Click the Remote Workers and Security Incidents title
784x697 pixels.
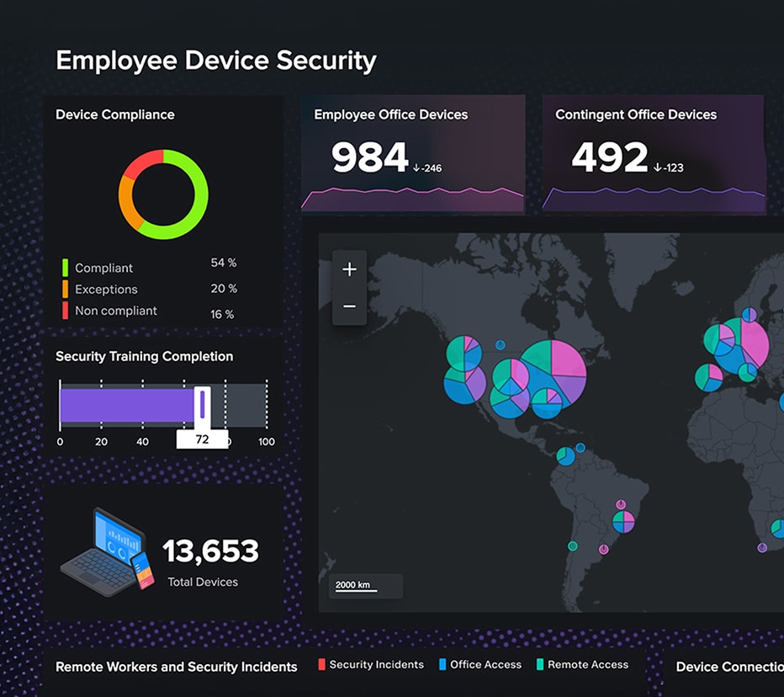pyautogui.click(x=177, y=667)
